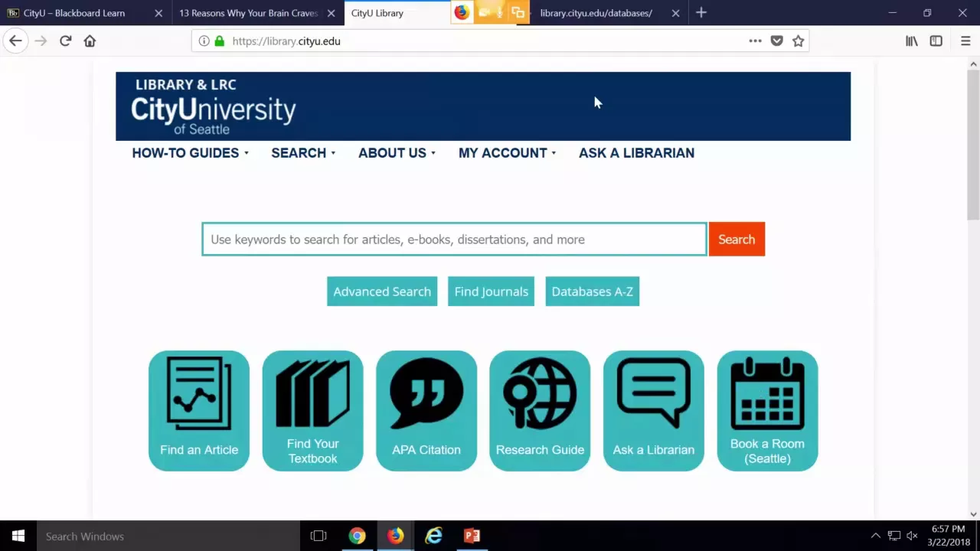Expand the SEARCH menu

point(303,153)
